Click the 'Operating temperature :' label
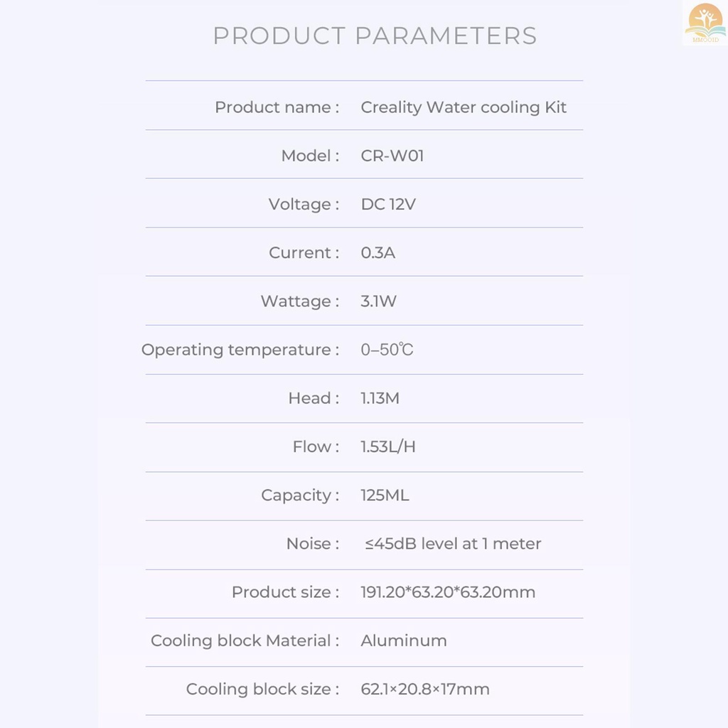 [240, 350]
